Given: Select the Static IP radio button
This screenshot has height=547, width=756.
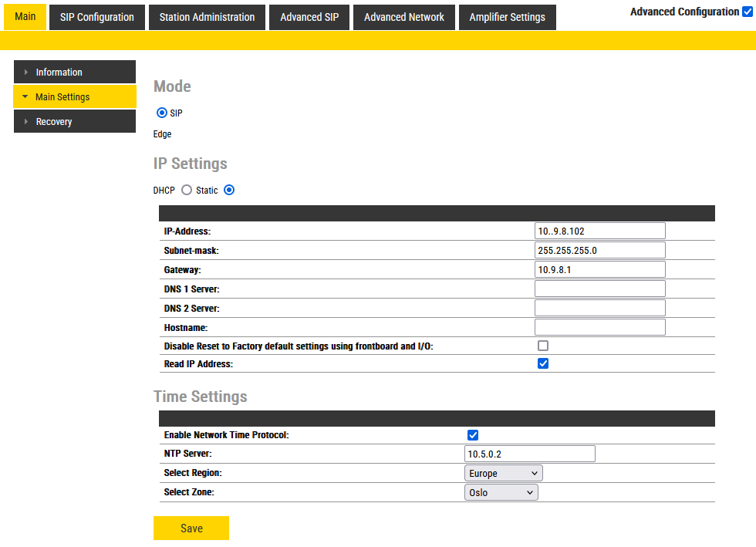Looking at the screenshot, I should click(x=229, y=191).
